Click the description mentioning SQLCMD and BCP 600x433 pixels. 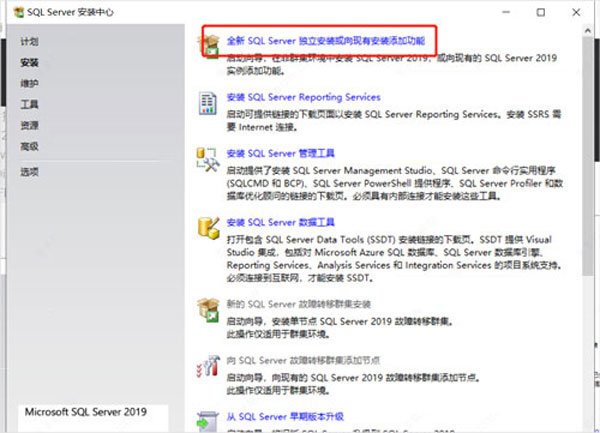[395, 183]
